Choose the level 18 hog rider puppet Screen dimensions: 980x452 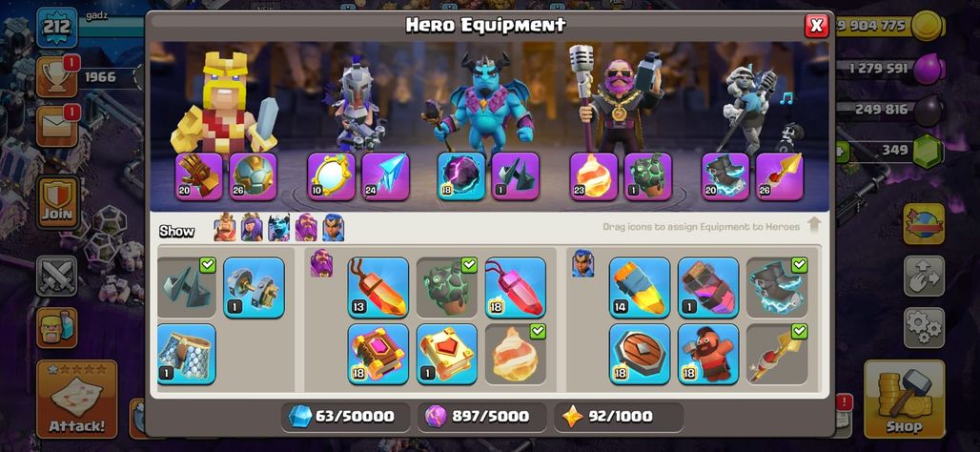pyautogui.click(x=708, y=354)
